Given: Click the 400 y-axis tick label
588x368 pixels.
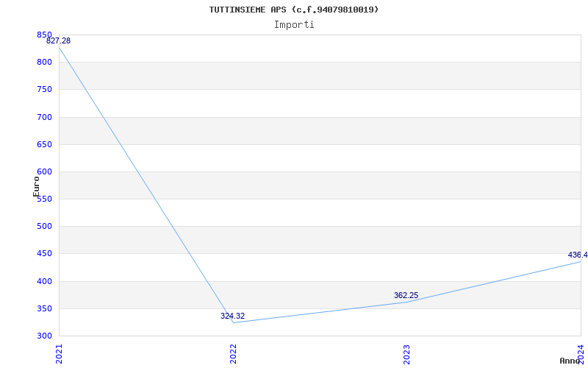Looking at the screenshot, I should [44, 281].
